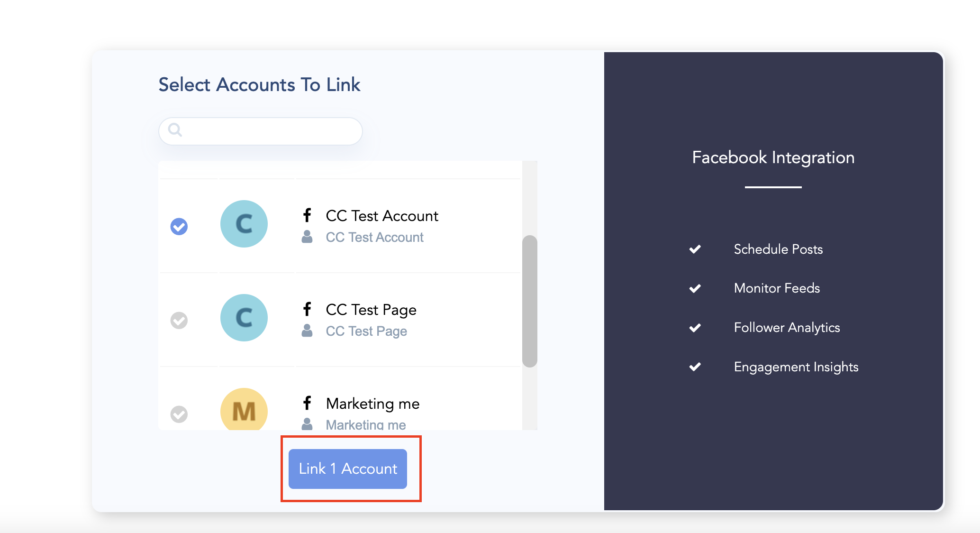This screenshot has width=980, height=533.
Task: Click Facebook icon beside CC Test Account
Action: [307, 215]
